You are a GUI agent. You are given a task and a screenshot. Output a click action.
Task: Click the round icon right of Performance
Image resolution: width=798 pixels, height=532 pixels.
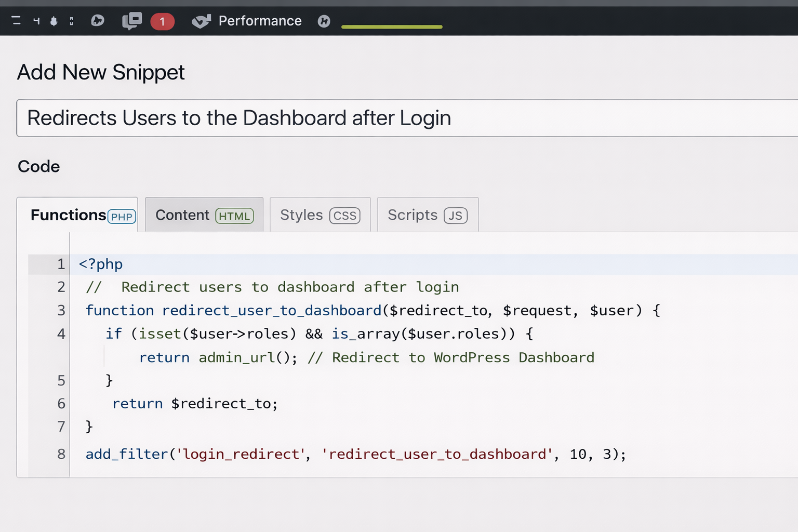tap(324, 21)
